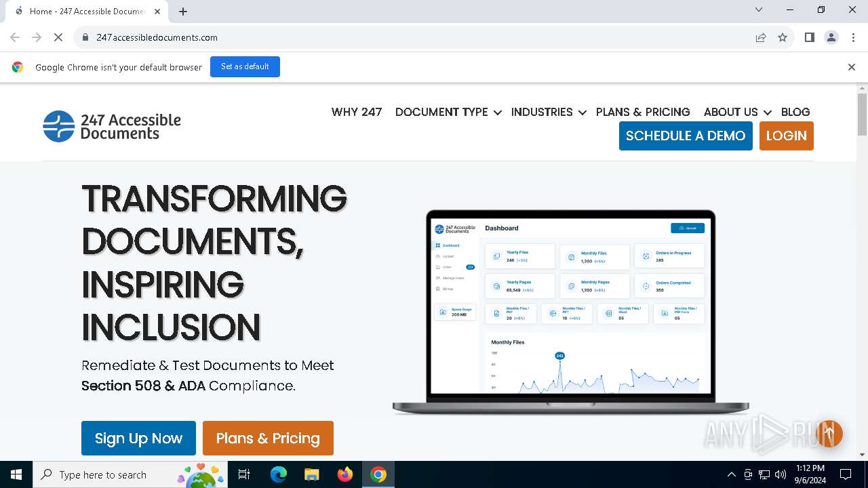This screenshot has width=868, height=488.
Task: Open Task View on the taskbar
Action: (244, 474)
